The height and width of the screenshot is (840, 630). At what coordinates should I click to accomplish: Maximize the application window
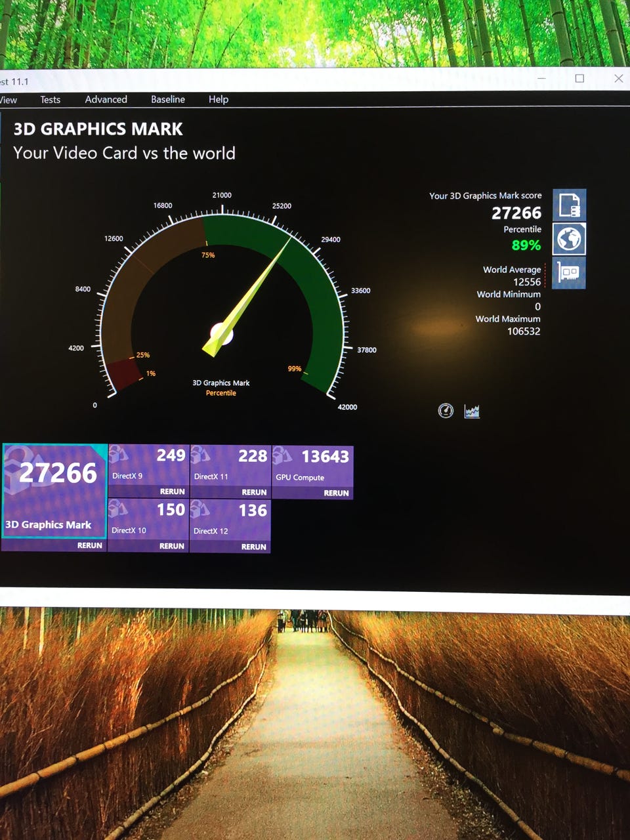point(579,78)
